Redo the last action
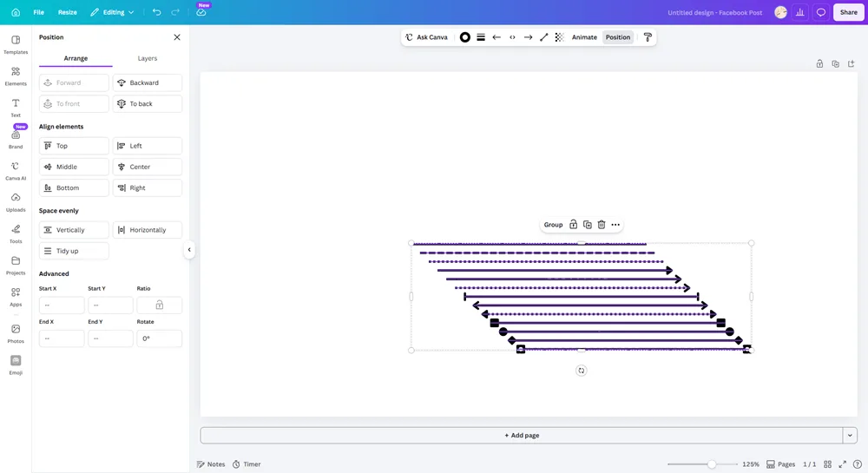 tap(175, 12)
